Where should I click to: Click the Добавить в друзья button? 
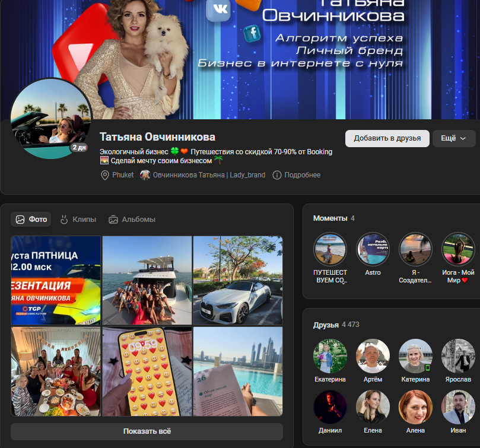387,138
